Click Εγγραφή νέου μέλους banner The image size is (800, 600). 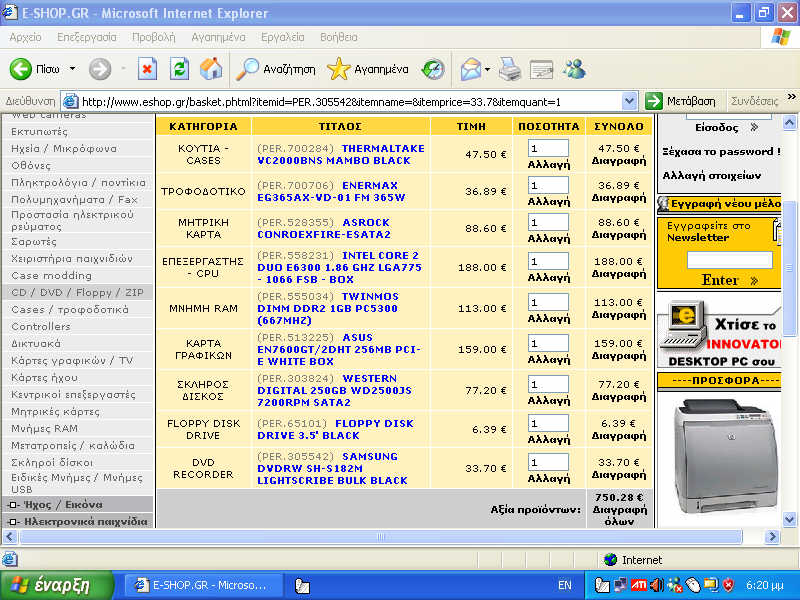719,204
